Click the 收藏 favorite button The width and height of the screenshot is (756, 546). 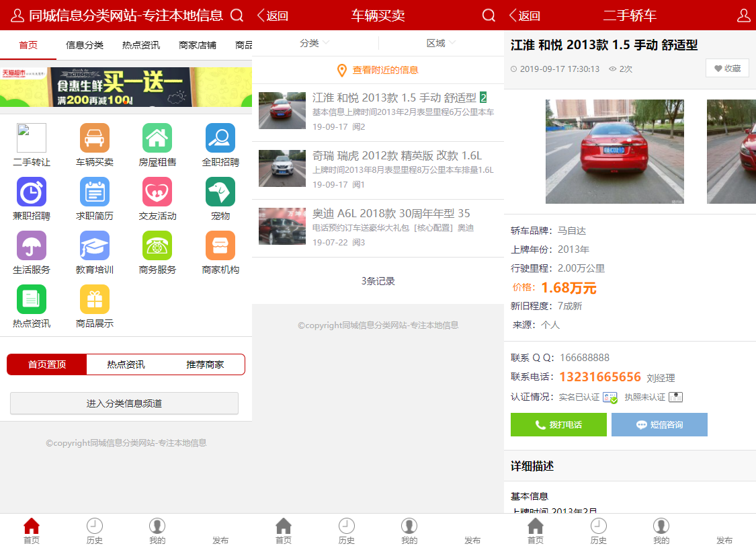[x=728, y=69]
